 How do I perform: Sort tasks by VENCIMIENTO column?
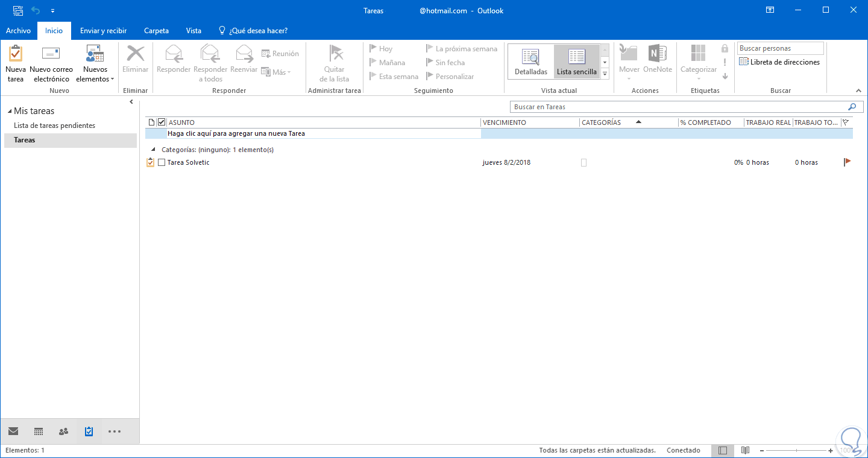click(530, 122)
